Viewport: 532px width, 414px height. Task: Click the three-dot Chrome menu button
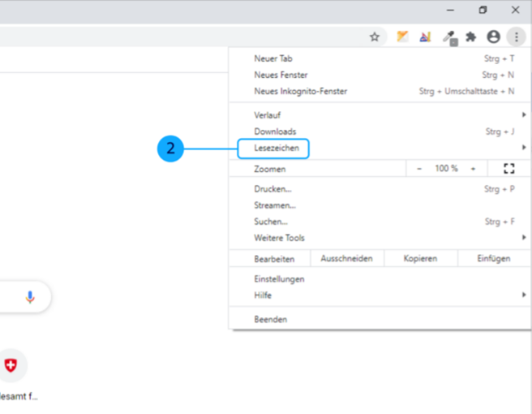click(516, 37)
